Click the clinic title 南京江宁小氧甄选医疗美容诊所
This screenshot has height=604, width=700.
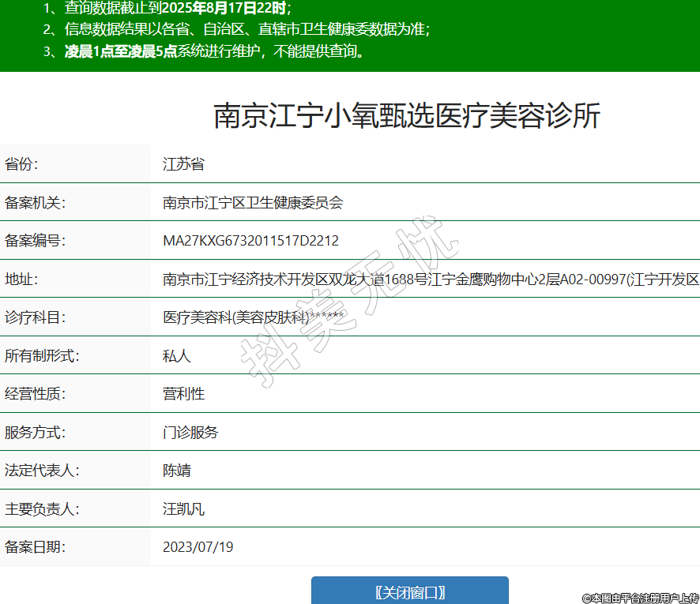(x=407, y=116)
